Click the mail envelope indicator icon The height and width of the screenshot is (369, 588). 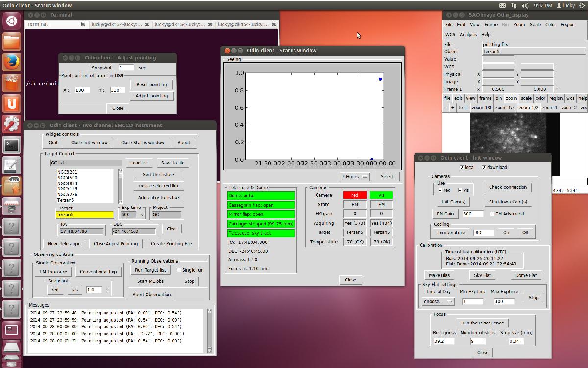(x=502, y=5)
